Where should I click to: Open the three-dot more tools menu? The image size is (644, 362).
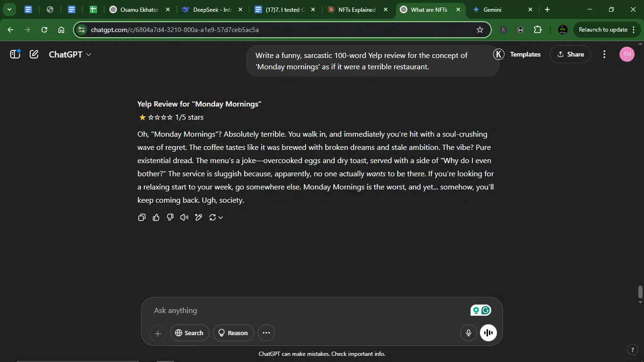266,333
